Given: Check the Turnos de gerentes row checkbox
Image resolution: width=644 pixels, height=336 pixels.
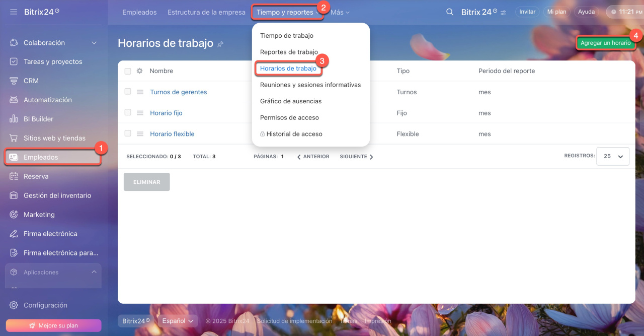Looking at the screenshot, I should [128, 92].
